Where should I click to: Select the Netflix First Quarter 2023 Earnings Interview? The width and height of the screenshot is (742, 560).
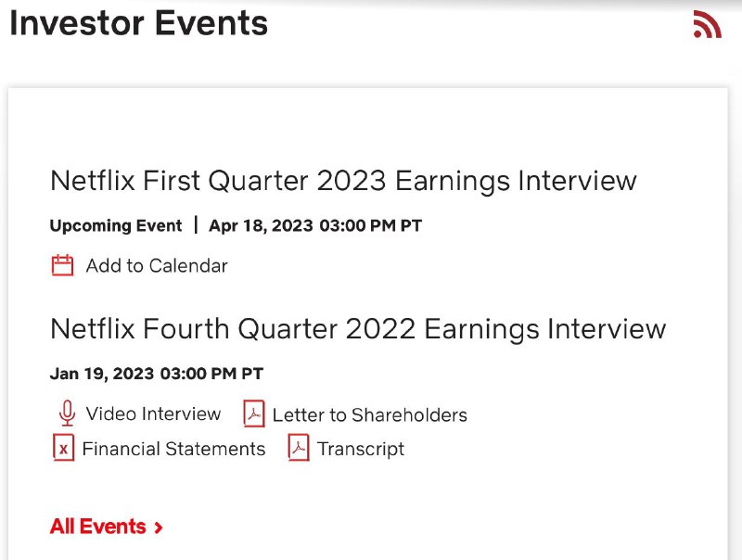[x=343, y=181]
